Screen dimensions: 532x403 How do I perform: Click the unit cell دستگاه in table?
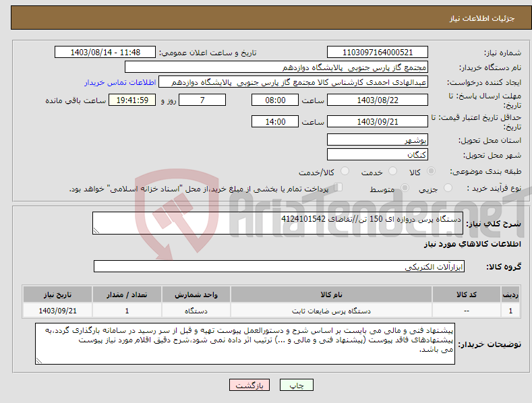(x=196, y=311)
